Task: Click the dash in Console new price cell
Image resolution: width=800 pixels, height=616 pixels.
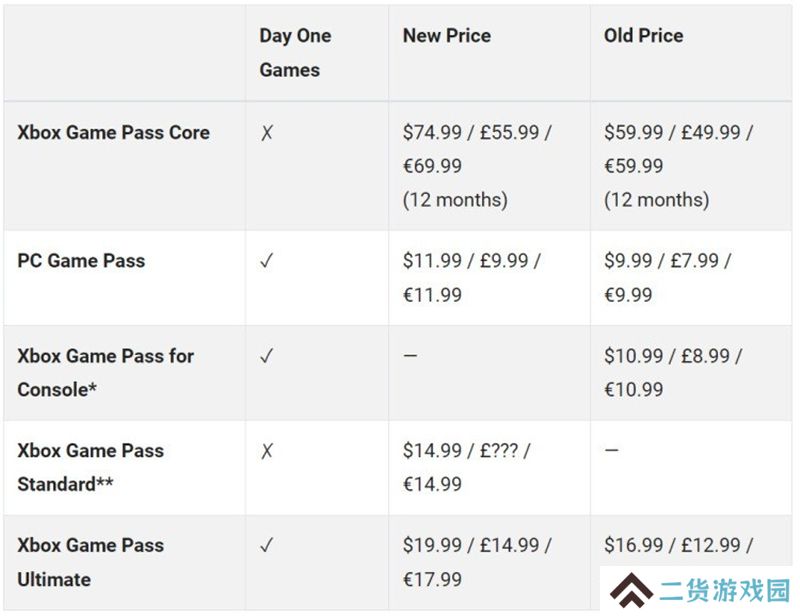Action: 410,355
